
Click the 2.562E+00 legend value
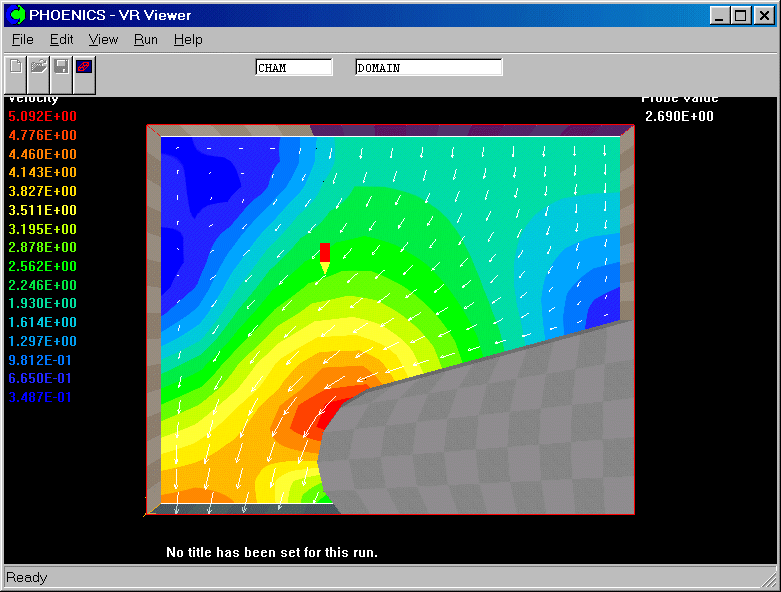42,266
